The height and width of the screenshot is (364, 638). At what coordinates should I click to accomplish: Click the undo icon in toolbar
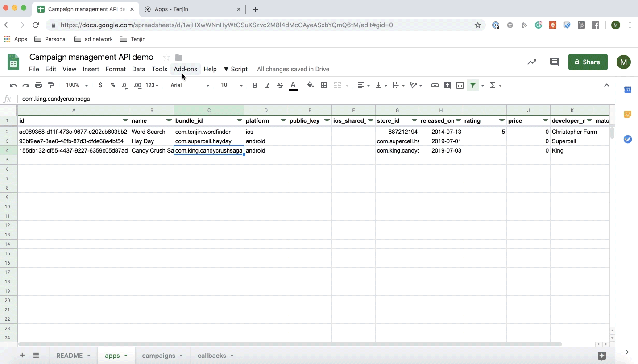pyautogui.click(x=13, y=85)
